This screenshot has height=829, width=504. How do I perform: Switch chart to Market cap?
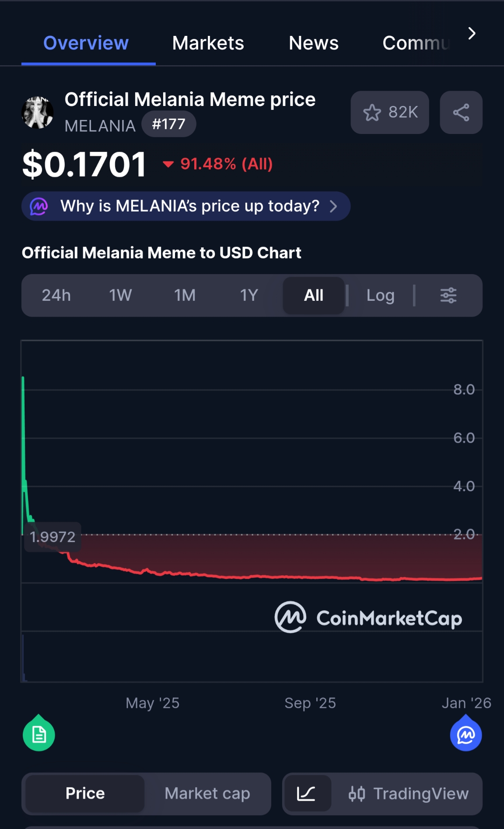pos(207,794)
